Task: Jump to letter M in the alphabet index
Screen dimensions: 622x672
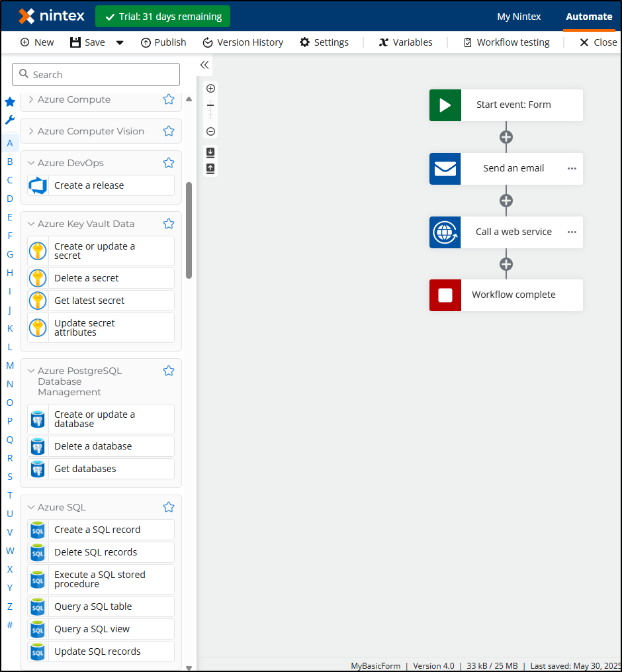Action: pos(10,365)
